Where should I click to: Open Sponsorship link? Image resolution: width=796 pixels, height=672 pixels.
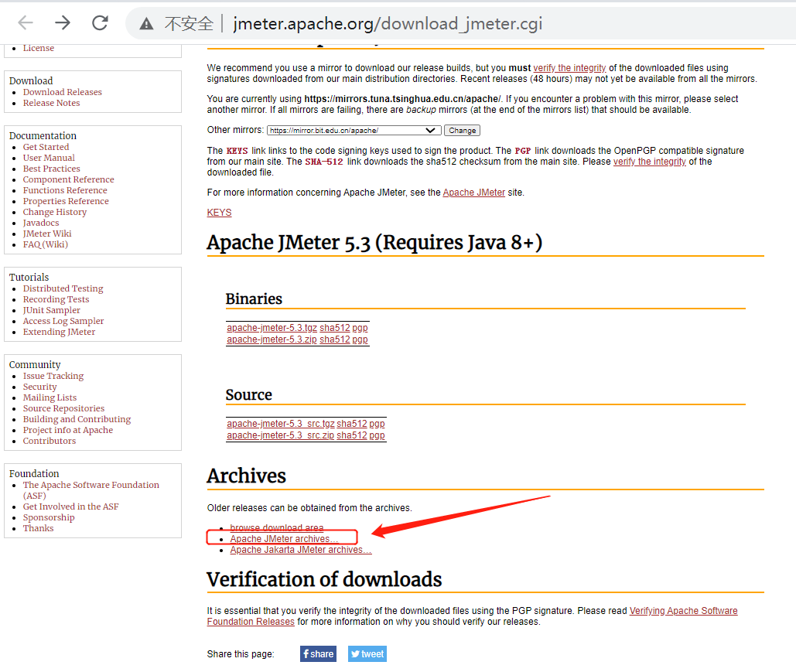(x=49, y=517)
